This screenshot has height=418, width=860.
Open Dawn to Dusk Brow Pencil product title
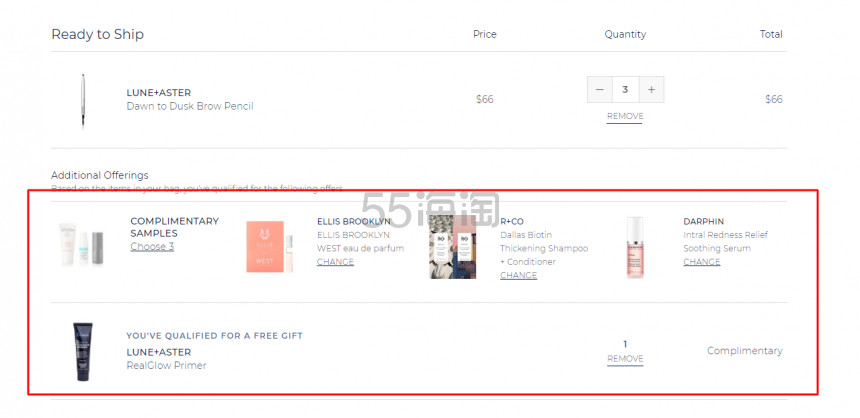pos(190,106)
